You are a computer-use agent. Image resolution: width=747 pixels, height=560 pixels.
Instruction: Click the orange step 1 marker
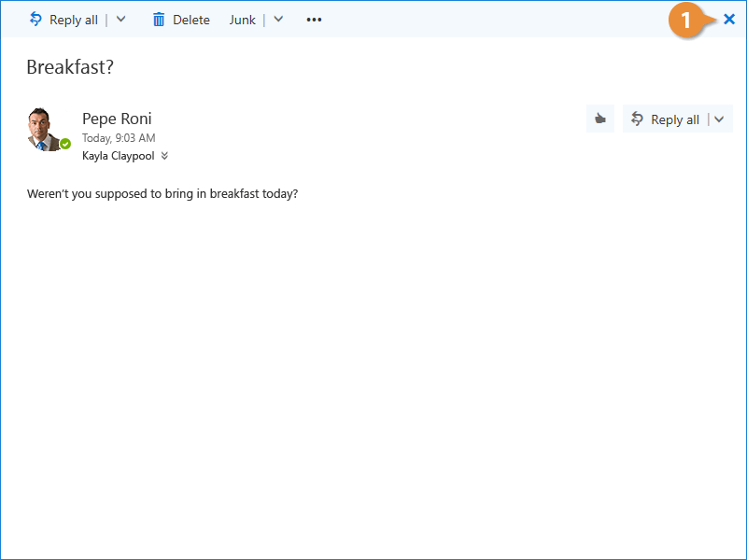point(686,21)
